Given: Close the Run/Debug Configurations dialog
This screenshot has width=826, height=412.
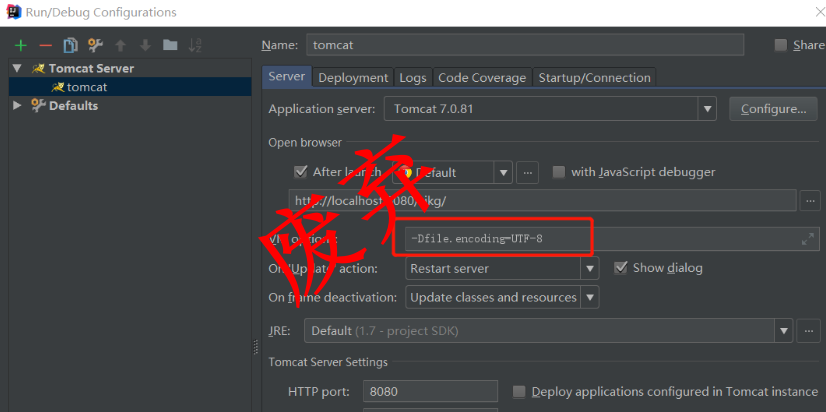Looking at the screenshot, I should (x=818, y=12).
